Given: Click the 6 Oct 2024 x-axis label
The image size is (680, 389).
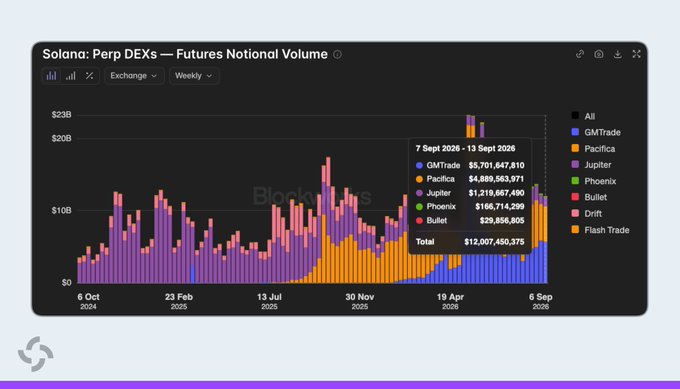Looking at the screenshot, I should click(88, 301).
